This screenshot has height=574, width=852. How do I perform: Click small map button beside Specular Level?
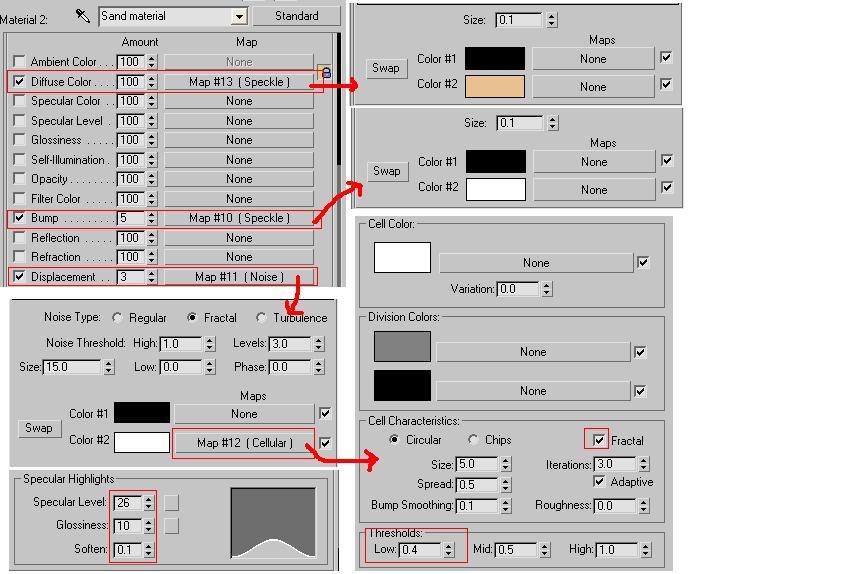[172, 502]
